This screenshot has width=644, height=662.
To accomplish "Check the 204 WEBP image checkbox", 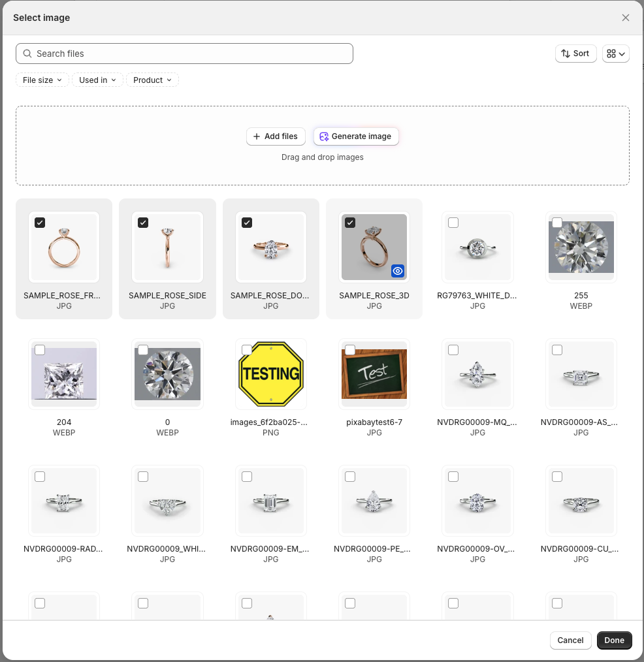I will tap(40, 350).
